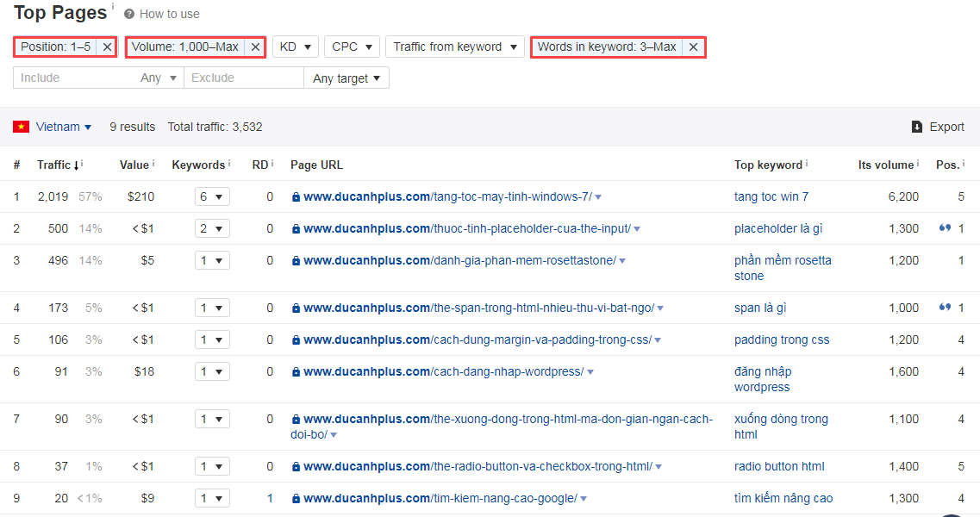This screenshot has width=980, height=517.
Task: Sort by Its volume column header
Action: (885, 165)
